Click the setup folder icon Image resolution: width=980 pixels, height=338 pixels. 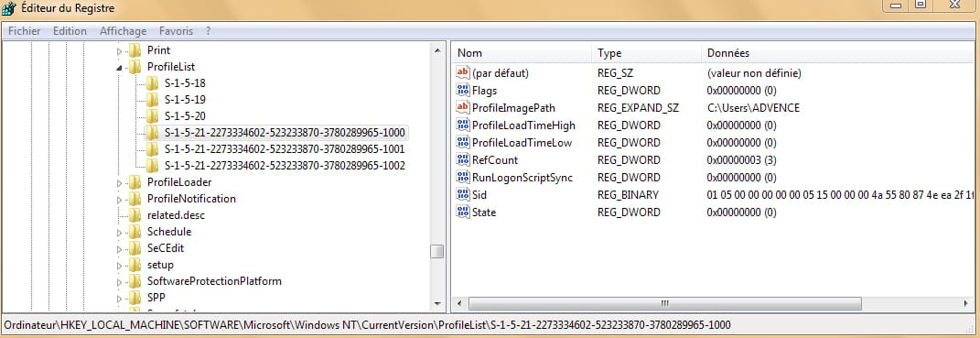[135, 265]
